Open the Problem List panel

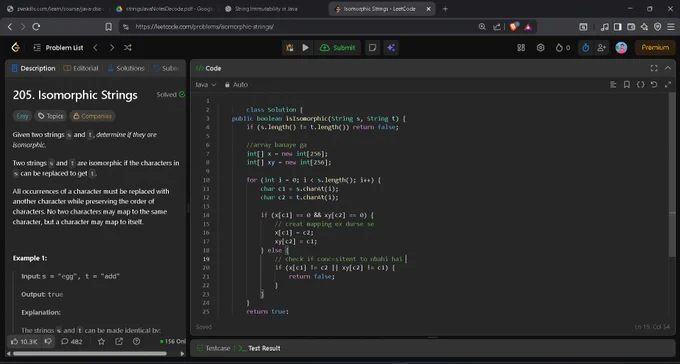(x=59, y=48)
